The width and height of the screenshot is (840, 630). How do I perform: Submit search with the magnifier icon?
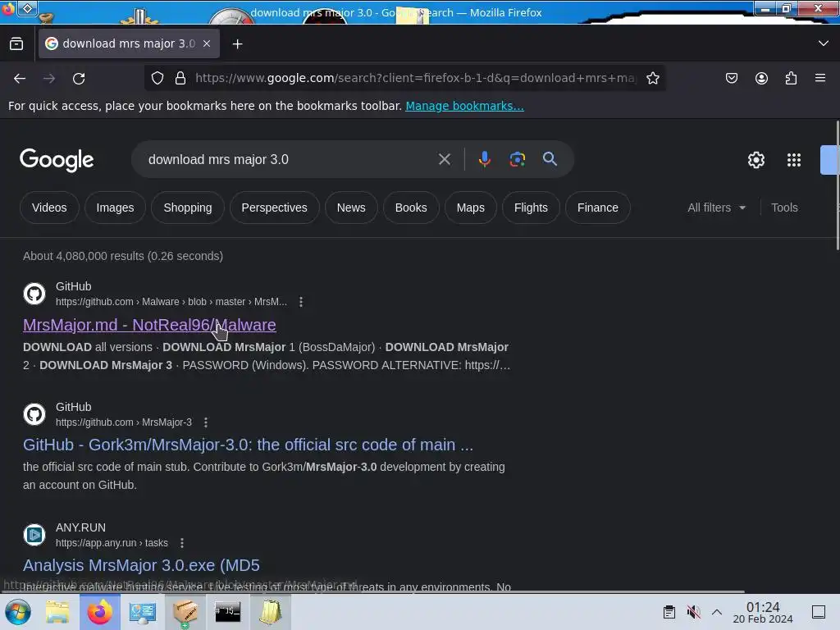[550, 158]
